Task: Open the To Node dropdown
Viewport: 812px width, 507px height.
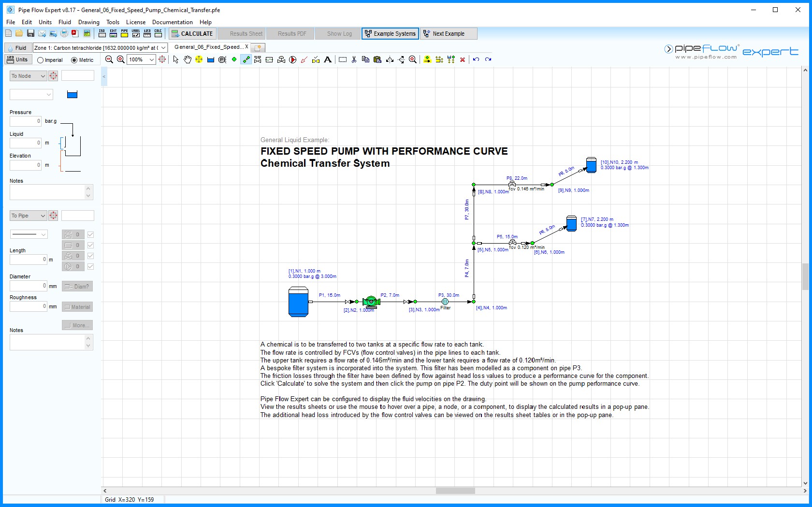Action: pyautogui.click(x=28, y=76)
